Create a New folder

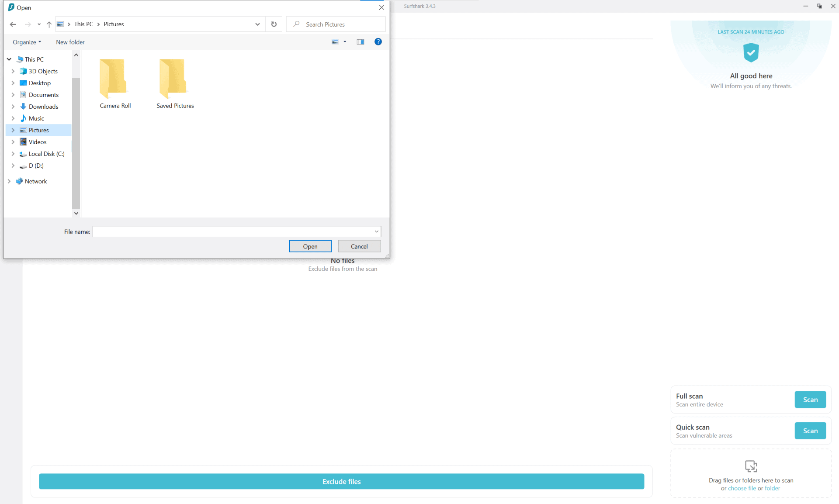pos(70,42)
